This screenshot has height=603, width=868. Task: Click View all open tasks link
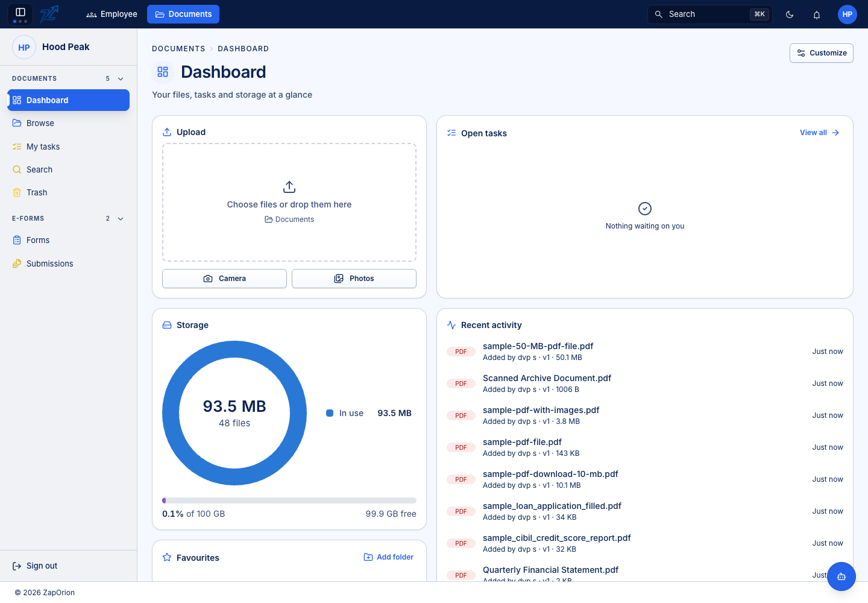tap(820, 133)
